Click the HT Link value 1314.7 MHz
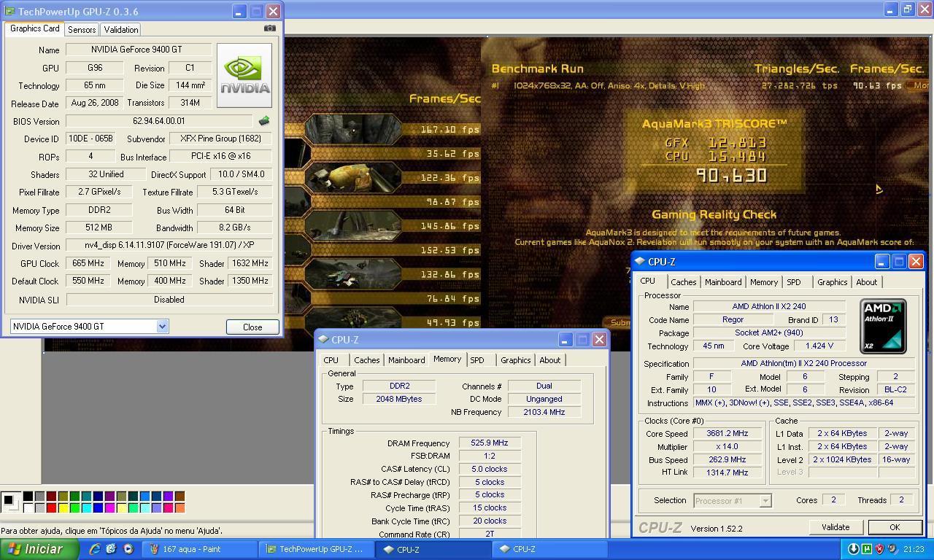Image resolution: width=934 pixels, height=560 pixels. [x=727, y=472]
